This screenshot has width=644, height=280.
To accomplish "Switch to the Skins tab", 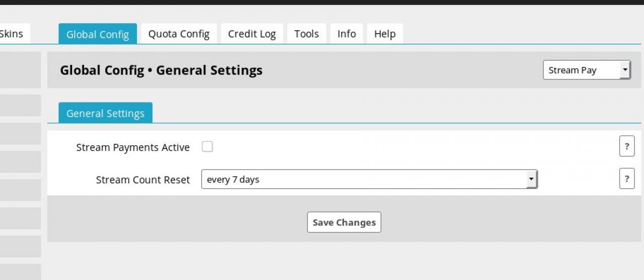I will pos(12,34).
